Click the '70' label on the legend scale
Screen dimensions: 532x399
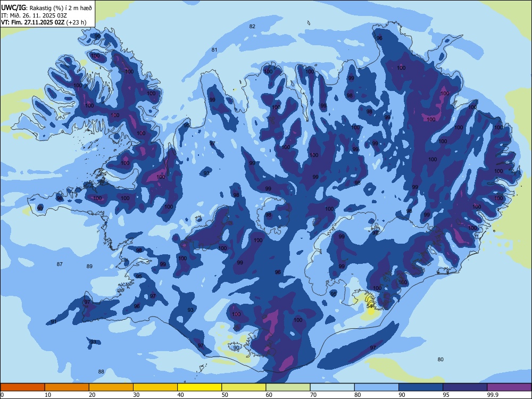pyautogui.click(x=313, y=395)
